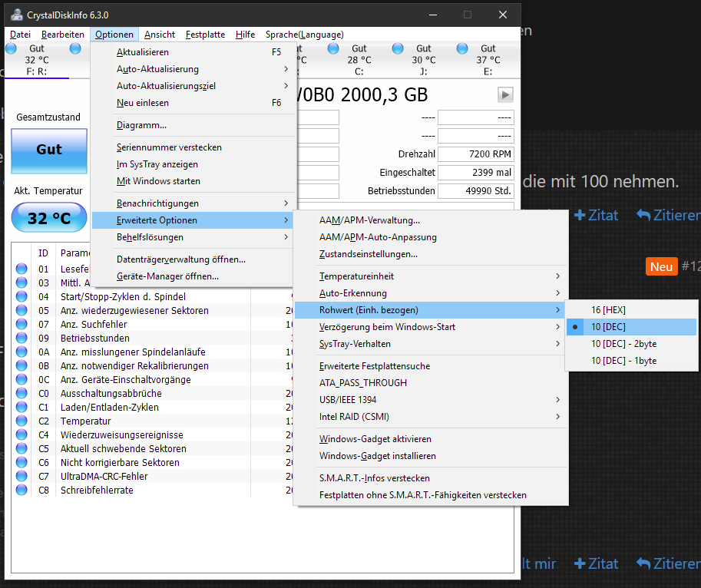Click the 32 °C temperature button
This screenshot has height=588, width=701.
point(49,217)
